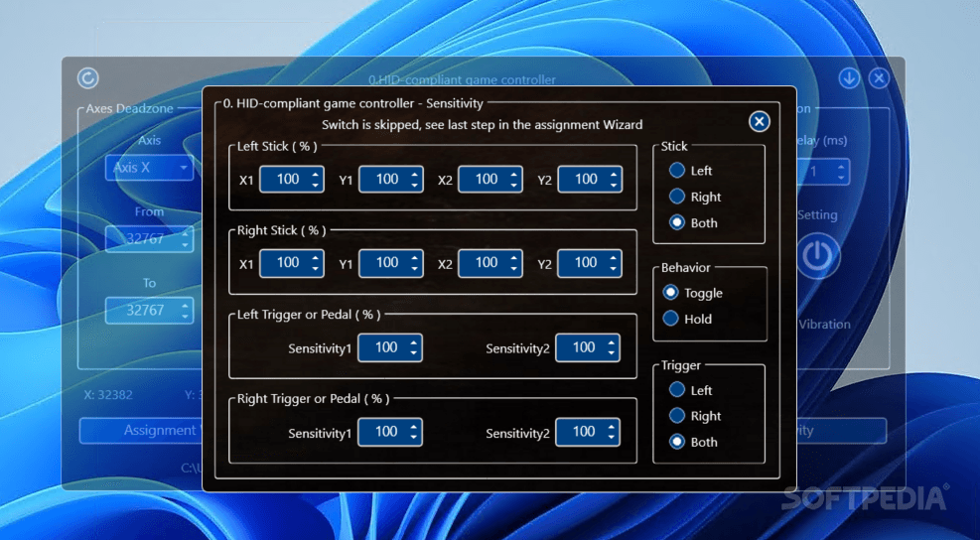Decrease Right Stick X2 value
This screenshot has height=540, width=980.
(514, 269)
